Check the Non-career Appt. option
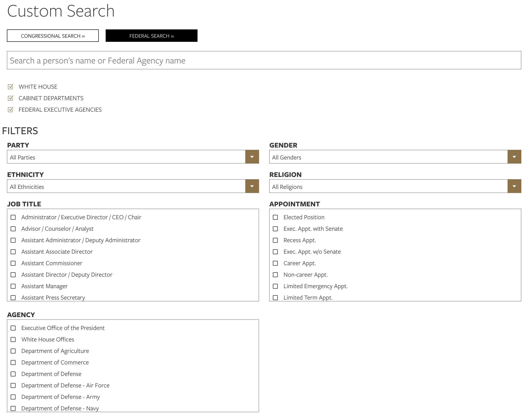 click(276, 275)
